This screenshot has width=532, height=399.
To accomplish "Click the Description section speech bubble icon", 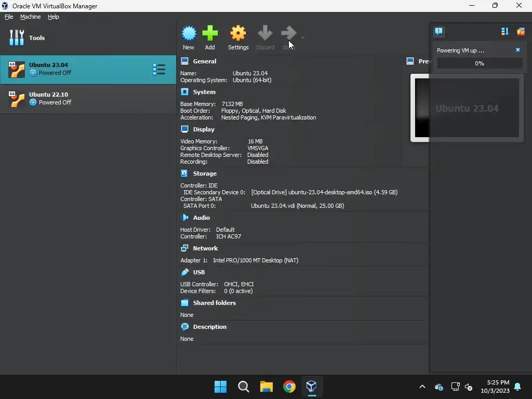I will coord(184,327).
